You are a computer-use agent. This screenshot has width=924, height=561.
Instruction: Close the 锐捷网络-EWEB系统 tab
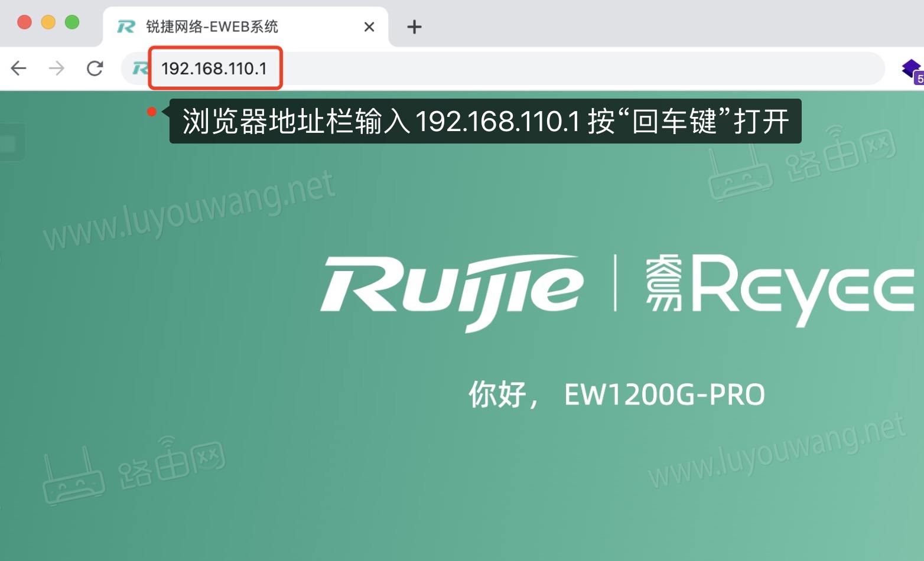[x=369, y=27]
